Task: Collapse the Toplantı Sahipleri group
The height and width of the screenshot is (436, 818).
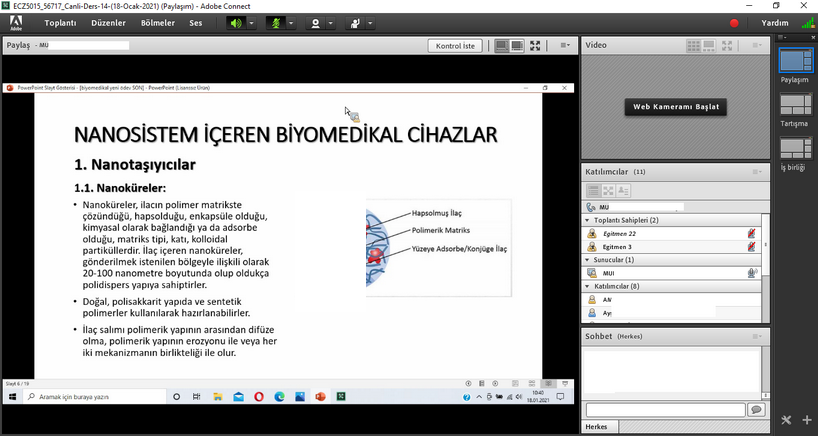Action: [x=587, y=220]
